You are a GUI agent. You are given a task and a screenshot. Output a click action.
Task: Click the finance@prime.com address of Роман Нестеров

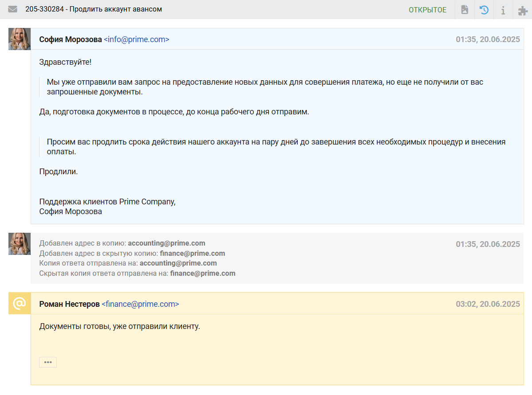click(140, 304)
